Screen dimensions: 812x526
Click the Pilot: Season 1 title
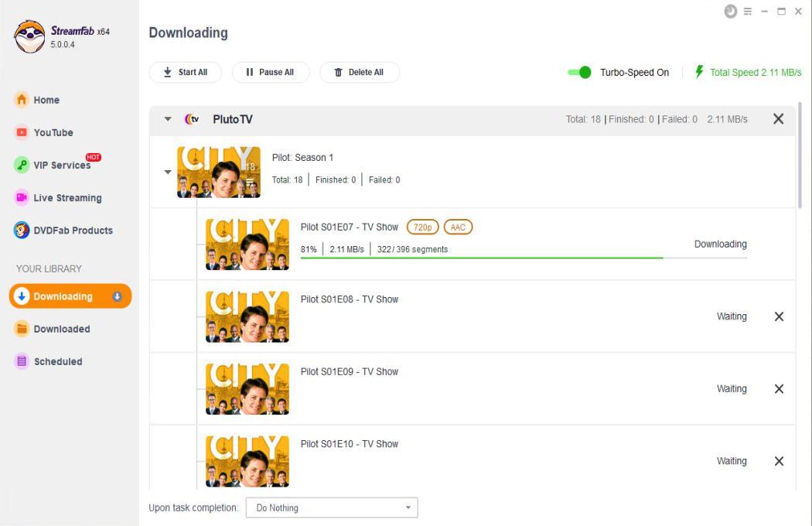tap(302, 158)
